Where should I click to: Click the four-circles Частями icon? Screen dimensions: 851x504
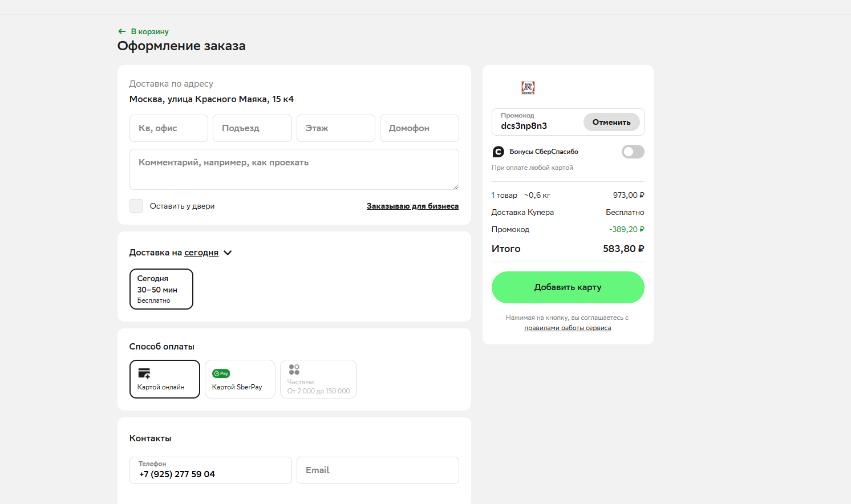coord(294,370)
